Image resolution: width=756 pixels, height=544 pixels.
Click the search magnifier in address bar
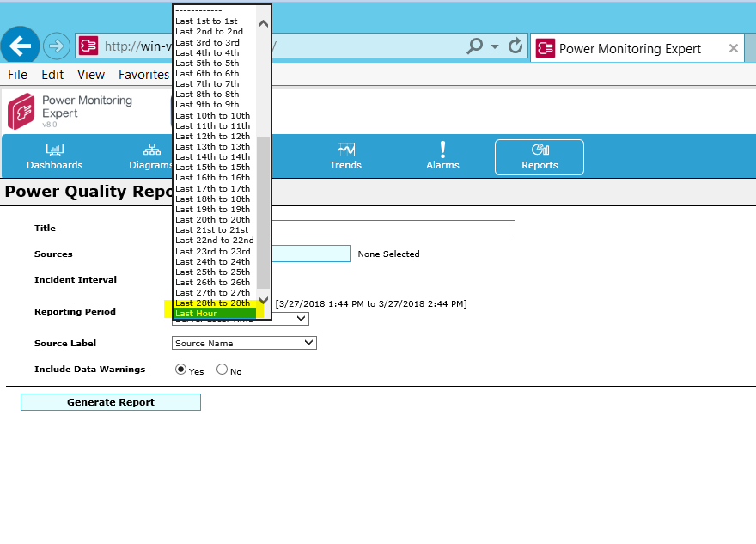coord(475,46)
